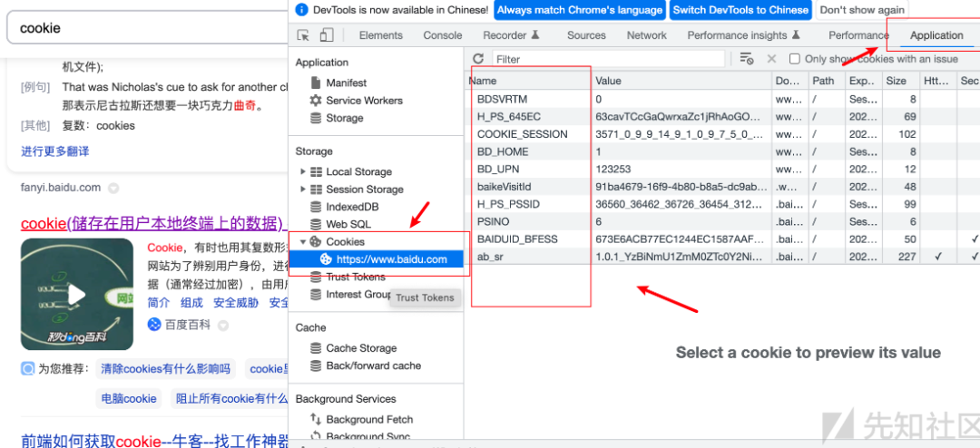Screen dimensions: 980x448
Task: Open IndexedDB storage
Action: [x=353, y=206]
